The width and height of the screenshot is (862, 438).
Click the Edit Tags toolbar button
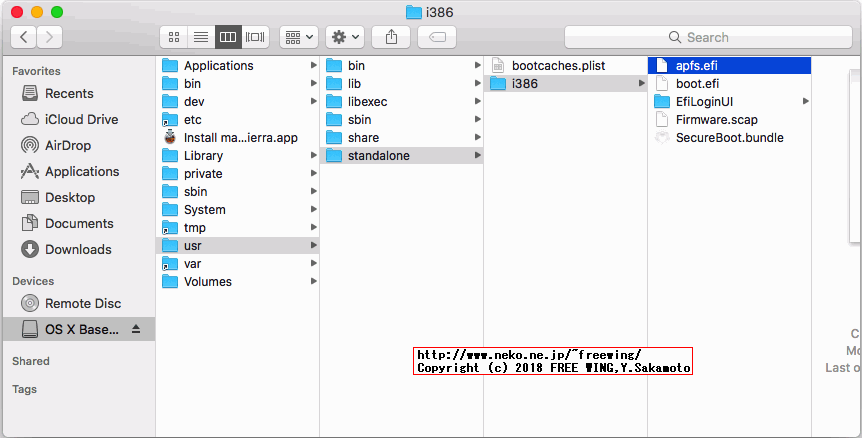pyautogui.click(x=436, y=37)
